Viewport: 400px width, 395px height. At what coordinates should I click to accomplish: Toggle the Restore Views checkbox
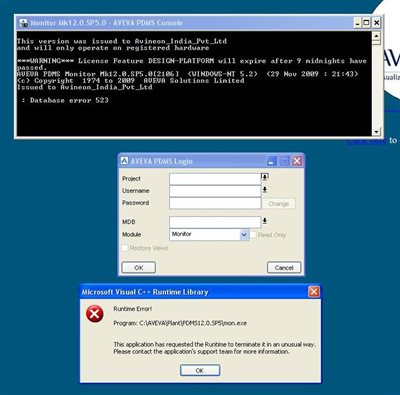tap(125, 248)
